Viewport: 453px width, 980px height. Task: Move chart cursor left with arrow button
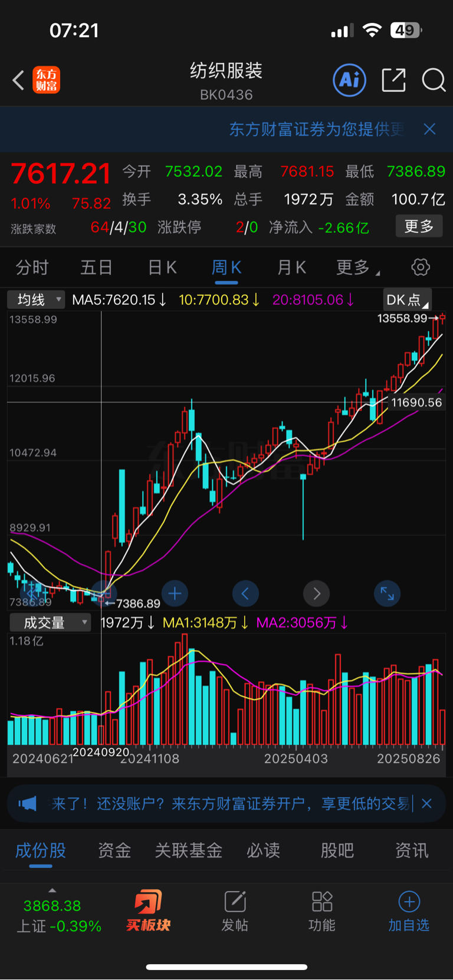click(245, 593)
